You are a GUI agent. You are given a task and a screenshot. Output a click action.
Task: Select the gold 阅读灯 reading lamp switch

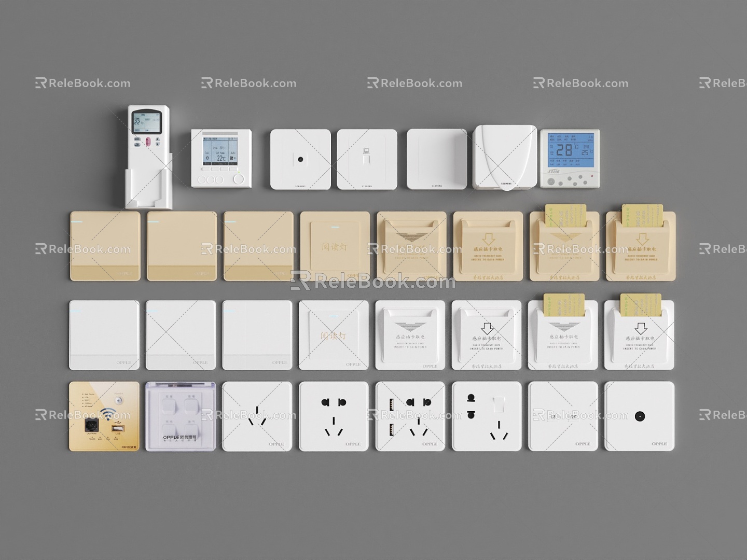click(x=335, y=246)
